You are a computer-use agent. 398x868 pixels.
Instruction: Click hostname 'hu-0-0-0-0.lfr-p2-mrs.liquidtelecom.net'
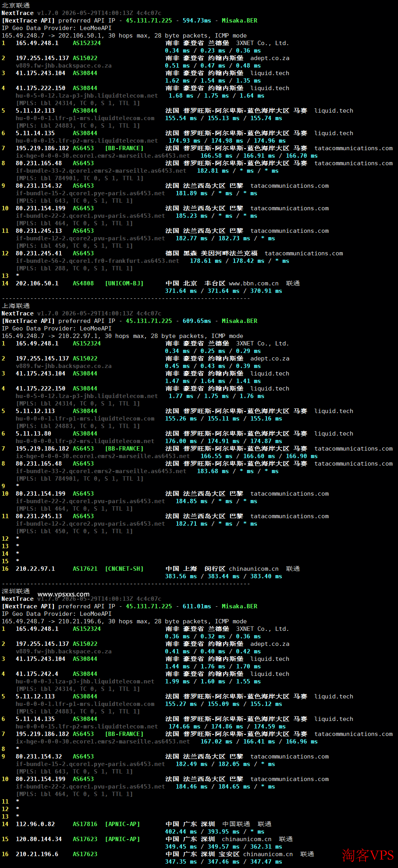click(x=85, y=441)
